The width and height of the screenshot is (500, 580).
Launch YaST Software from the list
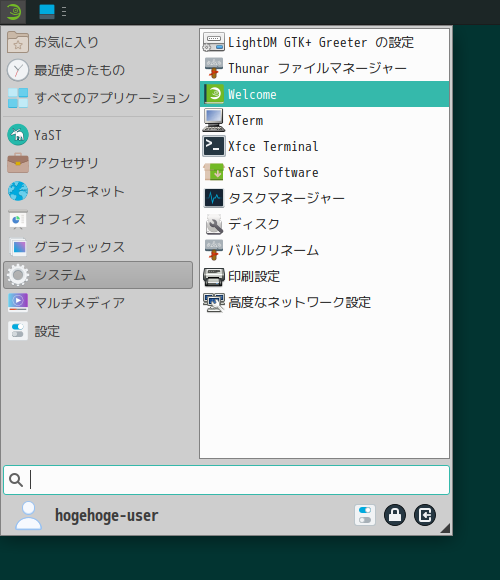[324, 172]
